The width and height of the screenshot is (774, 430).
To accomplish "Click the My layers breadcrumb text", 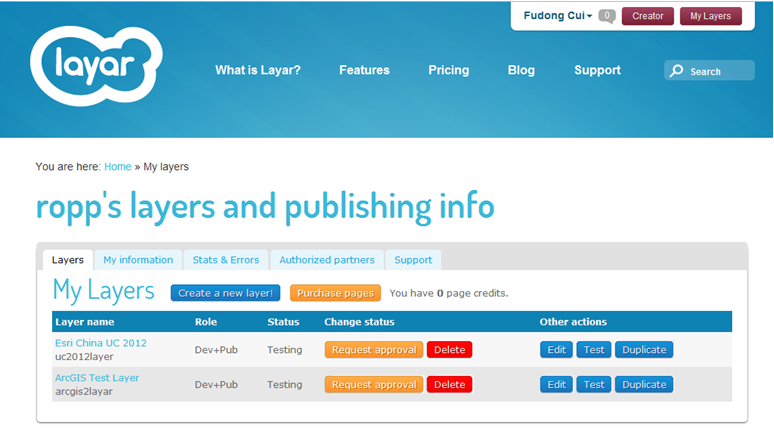I will [166, 167].
